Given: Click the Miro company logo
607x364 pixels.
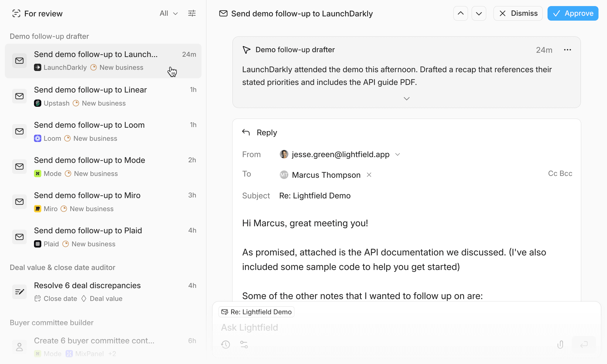Looking at the screenshot, I should tap(38, 209).
